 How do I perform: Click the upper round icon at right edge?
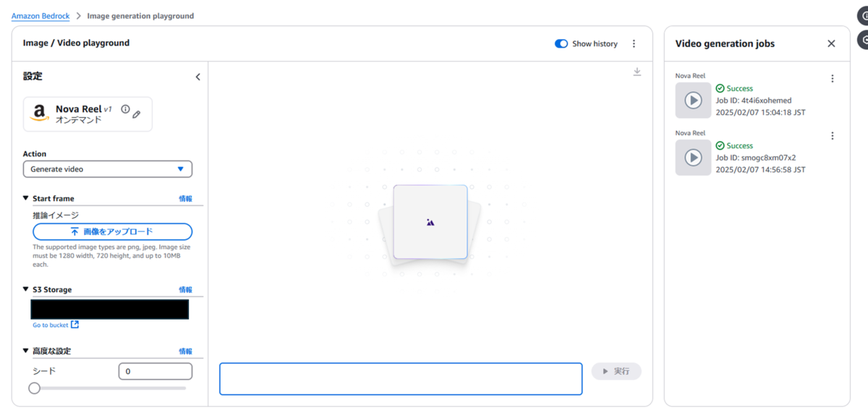click(864, 16)
